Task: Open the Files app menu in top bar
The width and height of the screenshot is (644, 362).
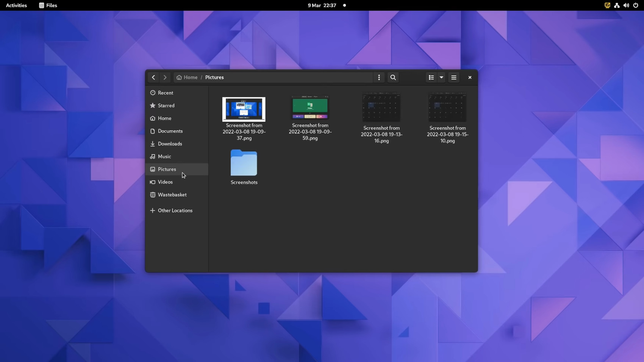Action: point(48,5)
